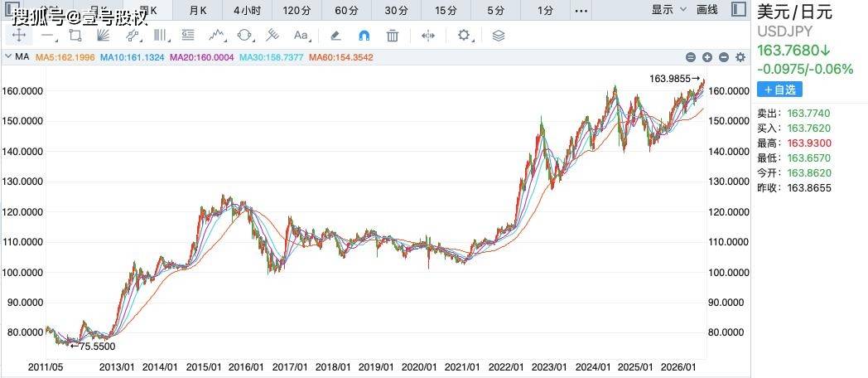Click the MA30:158.7377 legend value
Viewport: 868px width, 378px height.
pos(272,57)
